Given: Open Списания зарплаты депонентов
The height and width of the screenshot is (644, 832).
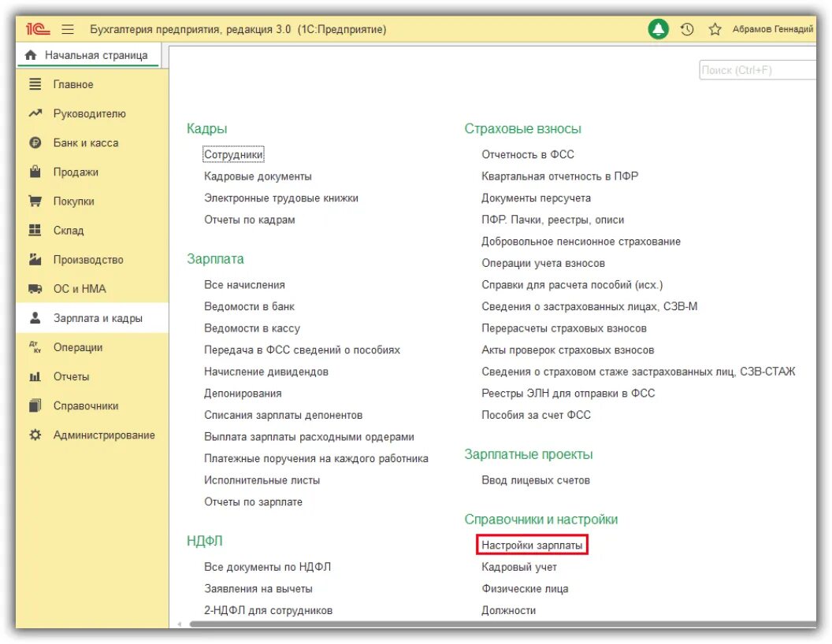Looking at the screenshot, I should pyautogui.click(x=284, y=415).
